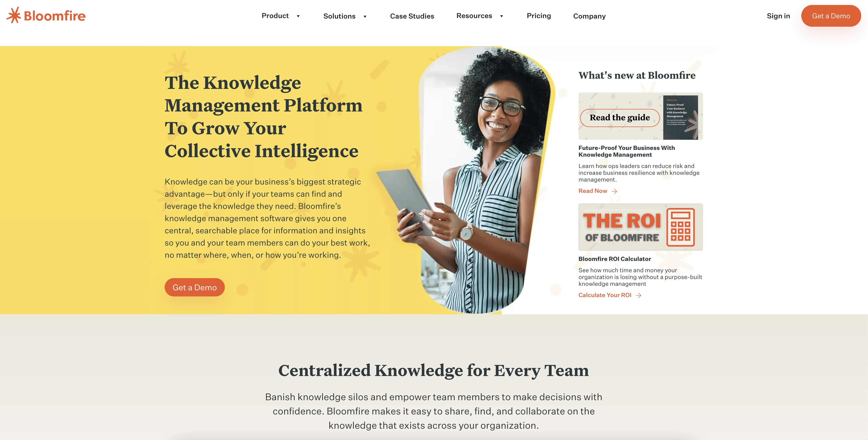This screenshot has height=440, width=868.
Task: Click the Read Now arrow link
Action: 598,190
